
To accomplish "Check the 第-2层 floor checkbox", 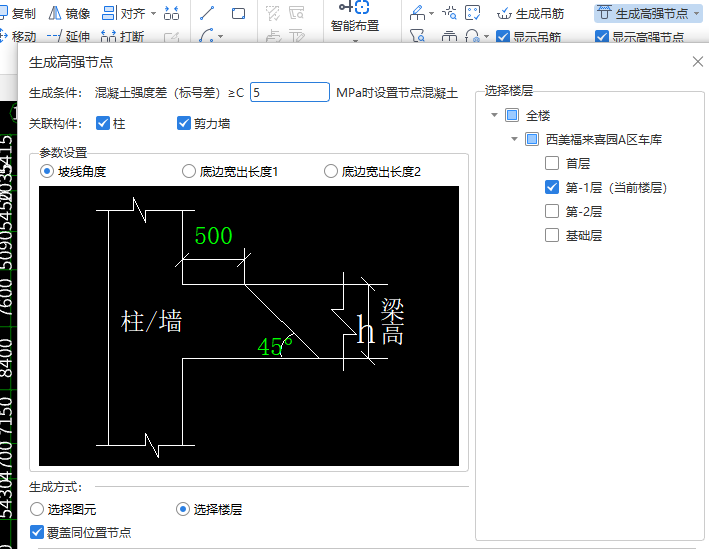I will coord(552,211).
